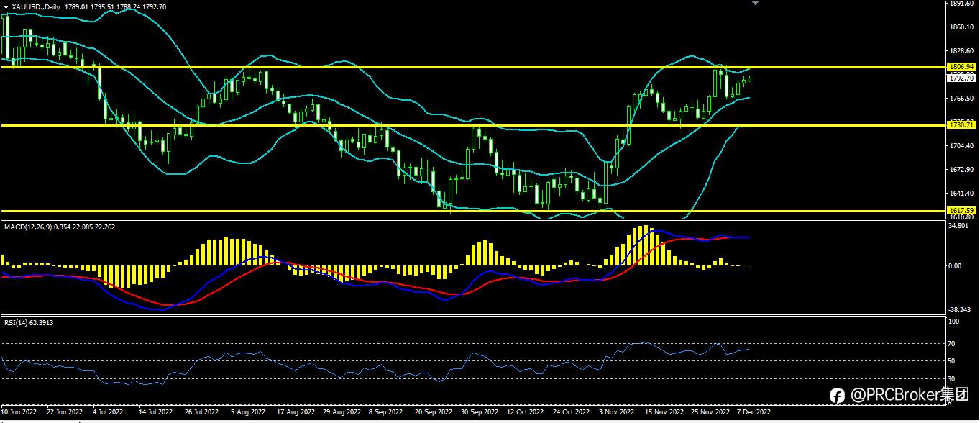Click the 26 Jul 2022 date label
This screenshot has height=423, width=980.
[201, 413]
